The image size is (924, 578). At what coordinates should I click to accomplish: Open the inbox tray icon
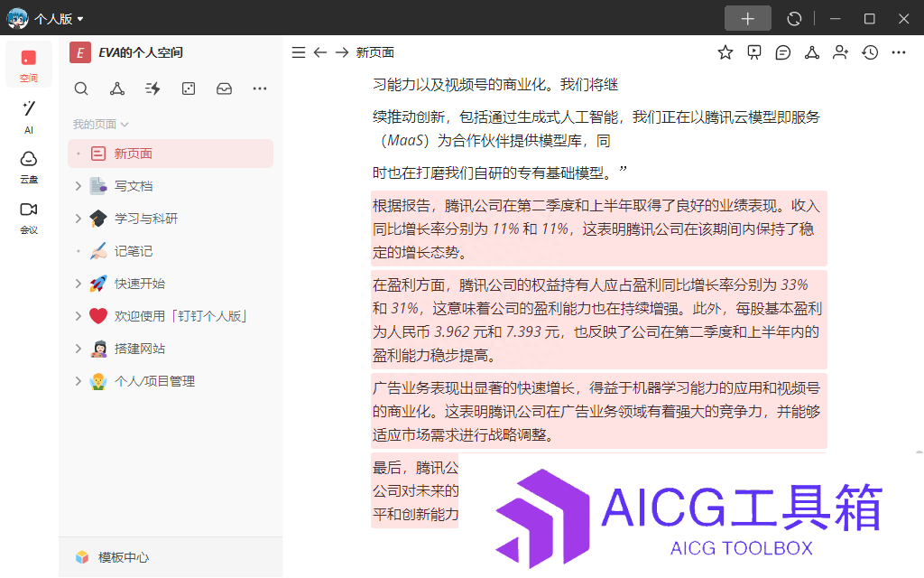click(x=224, y=89)
